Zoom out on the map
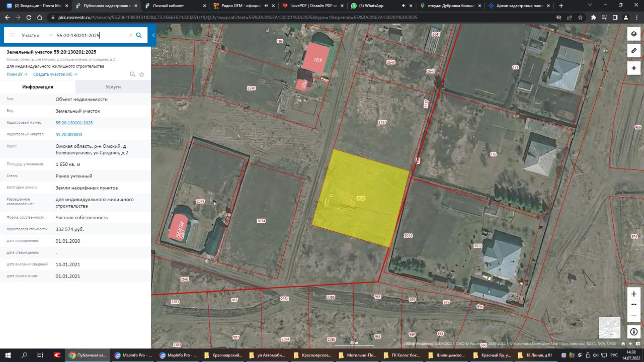The height and width of the screenshot is (362, 644). (634, 315)
